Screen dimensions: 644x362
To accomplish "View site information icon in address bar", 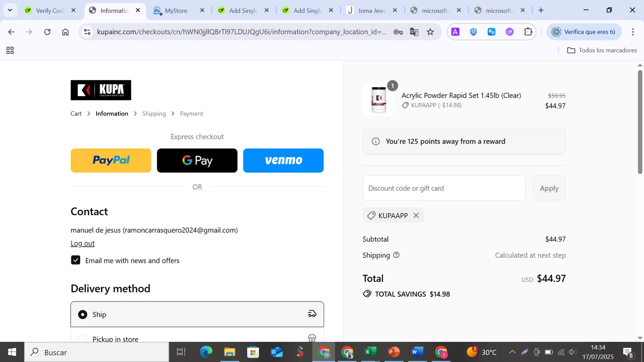I will 87,32.
